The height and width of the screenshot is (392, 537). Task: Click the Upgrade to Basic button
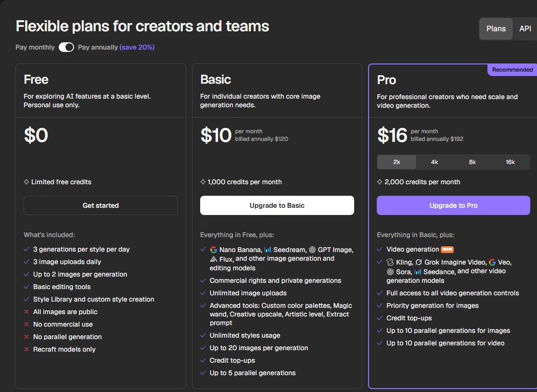[277, 205]
